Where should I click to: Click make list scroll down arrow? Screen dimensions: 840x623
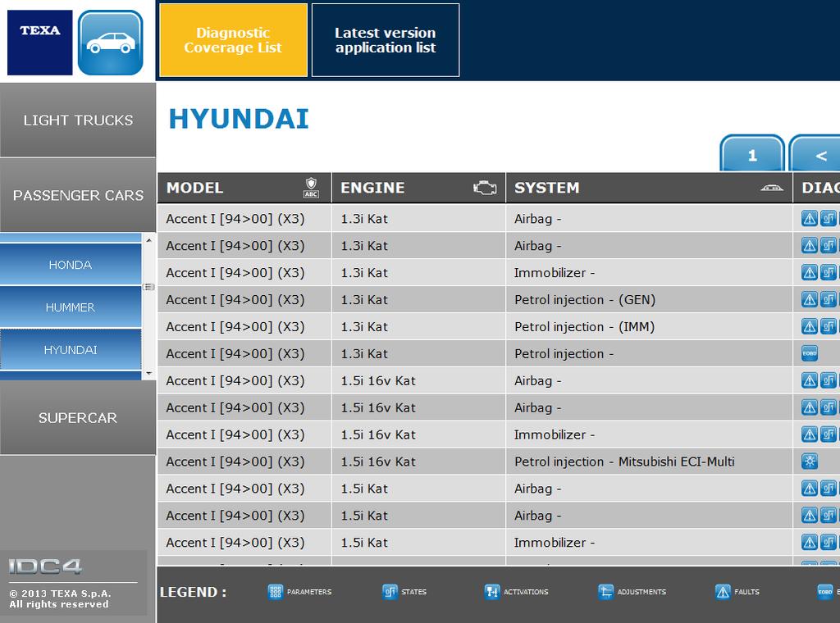coord(149,373)
